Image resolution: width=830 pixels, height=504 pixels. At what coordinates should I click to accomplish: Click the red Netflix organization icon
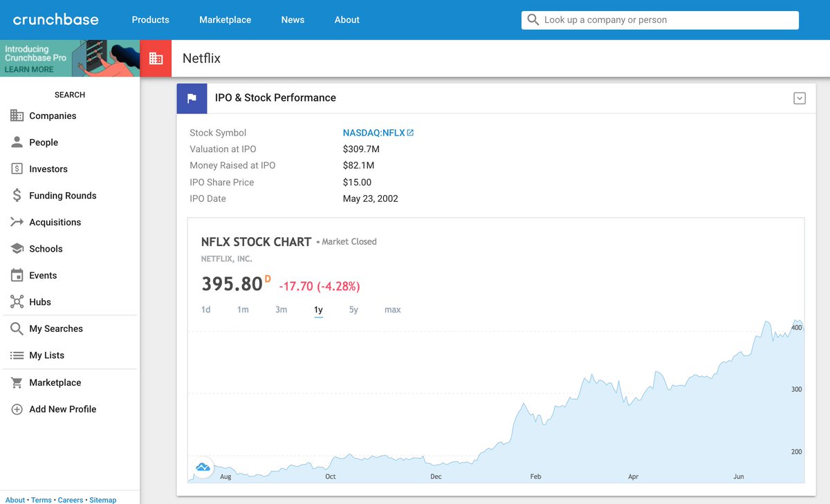(x=156, y=58)
